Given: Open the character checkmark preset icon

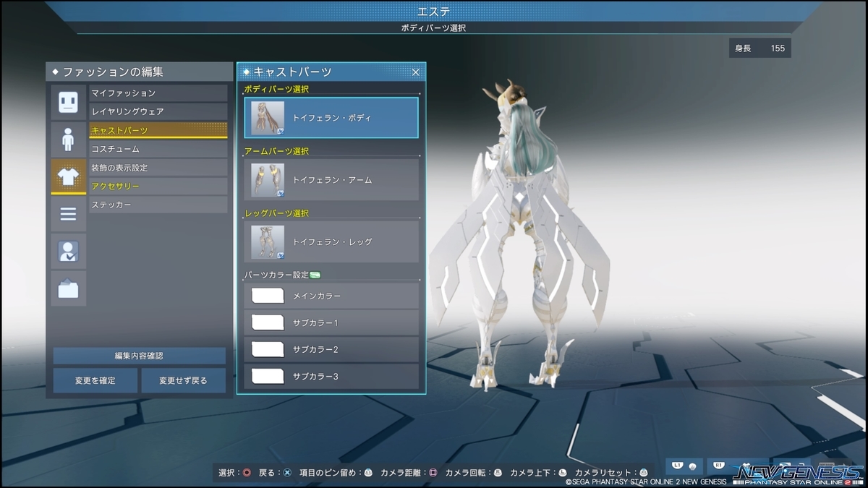Looking at the screenshot, I should point(68,252).
